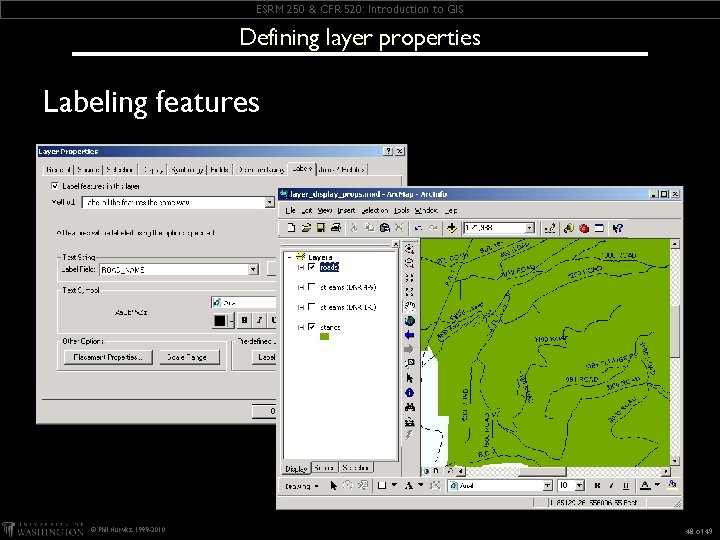Screen dimensions: 720x540
Task: Toggle bold in Layer Properties Text Symbol
Action: pos(244,320)
